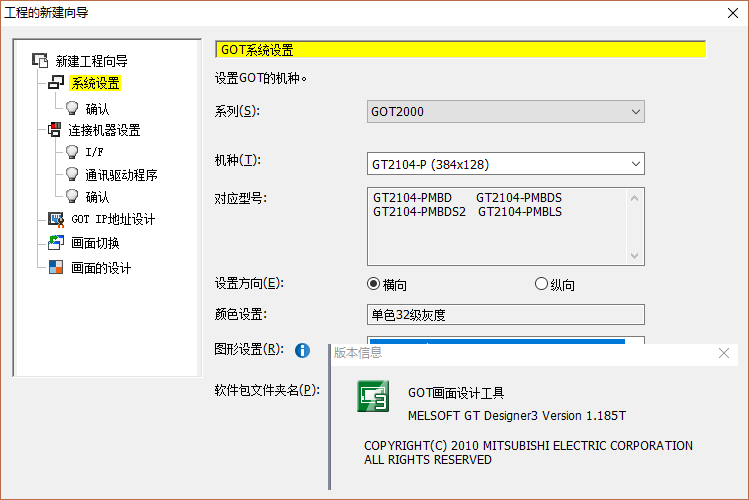Click the 系统设置 tree node icon

56,83
